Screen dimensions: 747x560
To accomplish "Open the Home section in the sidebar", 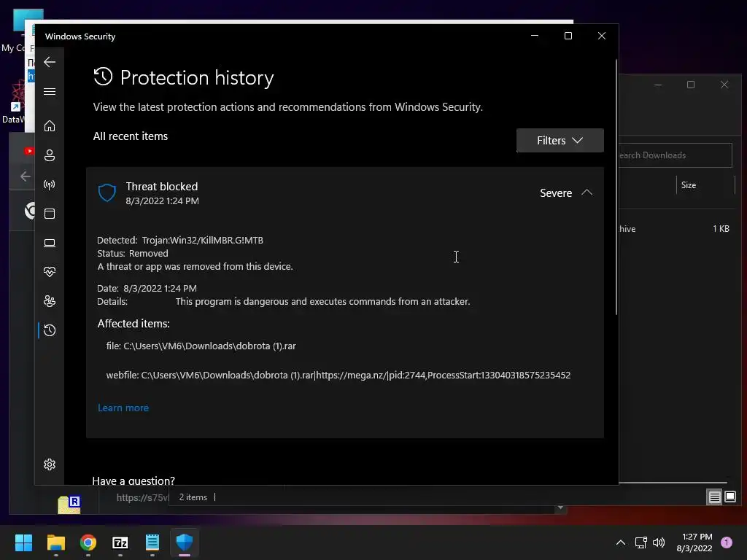I will pos(50,125).
